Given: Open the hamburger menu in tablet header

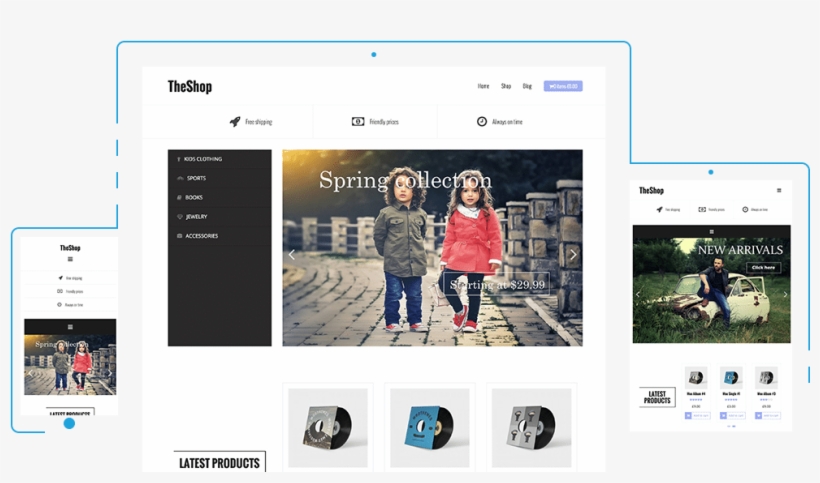Looking at the screenshot, I should click(779, 191).
